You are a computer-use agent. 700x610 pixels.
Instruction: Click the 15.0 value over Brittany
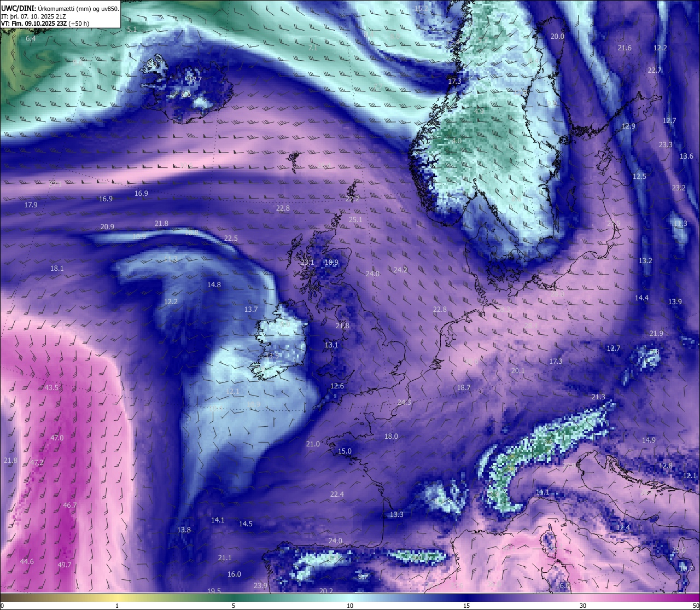point(345,451)
